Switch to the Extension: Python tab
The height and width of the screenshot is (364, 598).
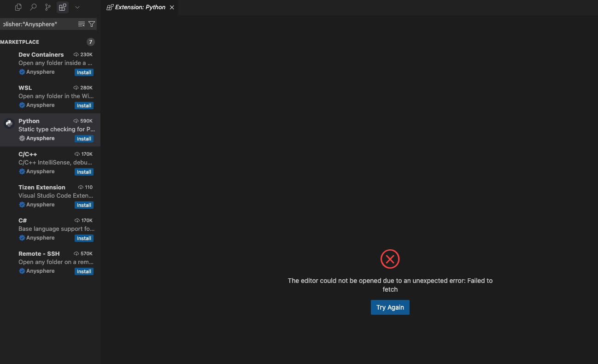(140, 7)
